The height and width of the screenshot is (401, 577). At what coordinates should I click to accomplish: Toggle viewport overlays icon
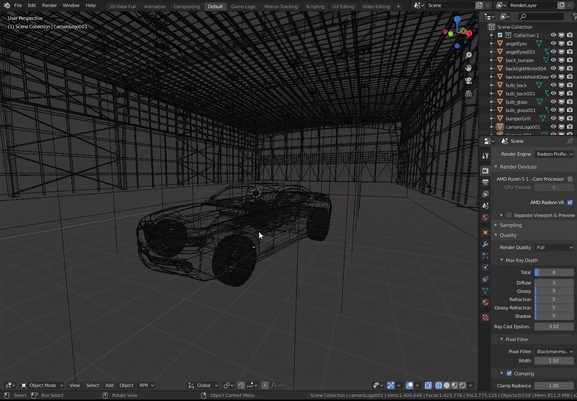409,385
